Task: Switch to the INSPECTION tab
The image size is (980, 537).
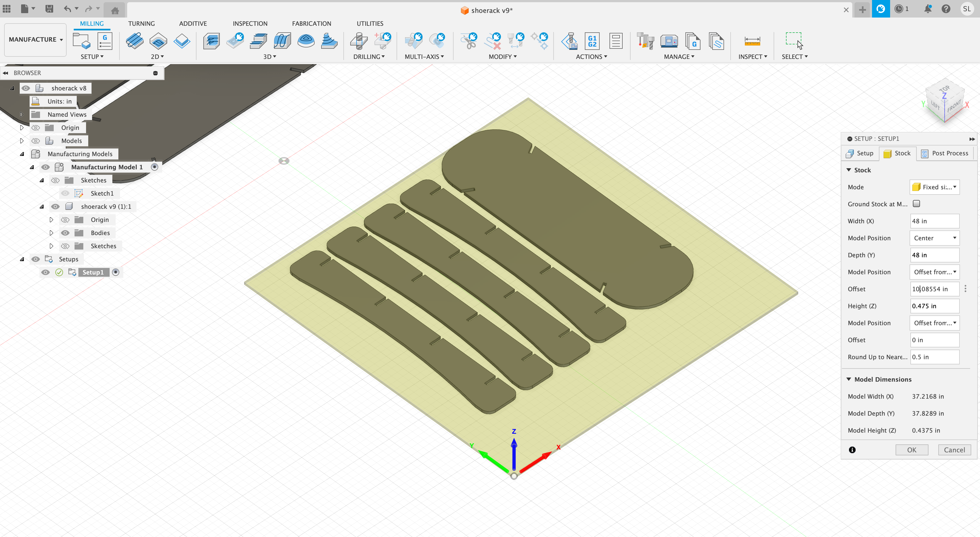Action: point(250,24)
